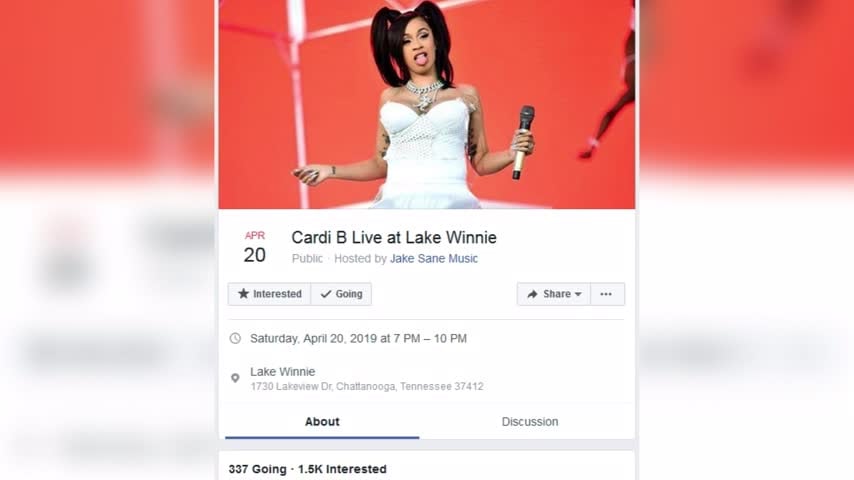Click the APR 20 date badge
This screenshot has height=480, width=854.
255,247
